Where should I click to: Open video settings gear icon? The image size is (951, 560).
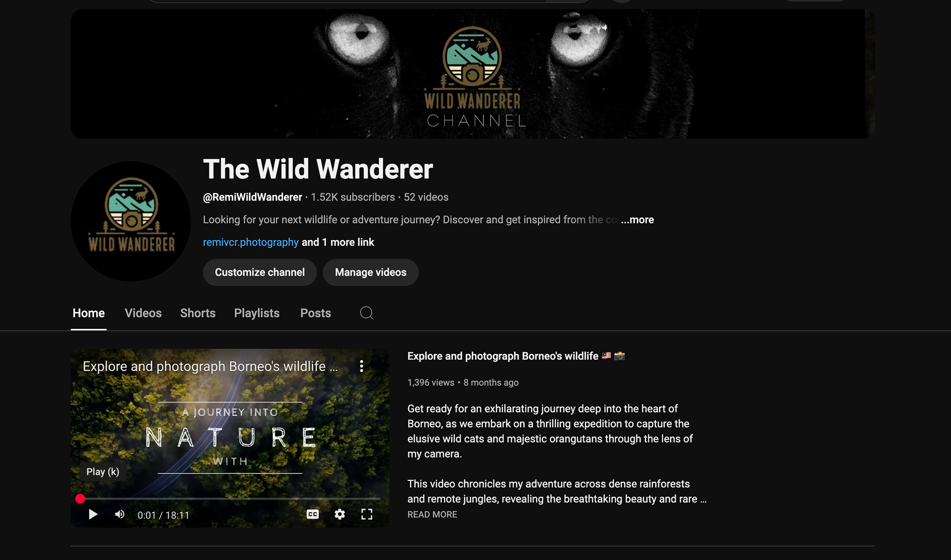pyautogui.click(x=340, y=514)
